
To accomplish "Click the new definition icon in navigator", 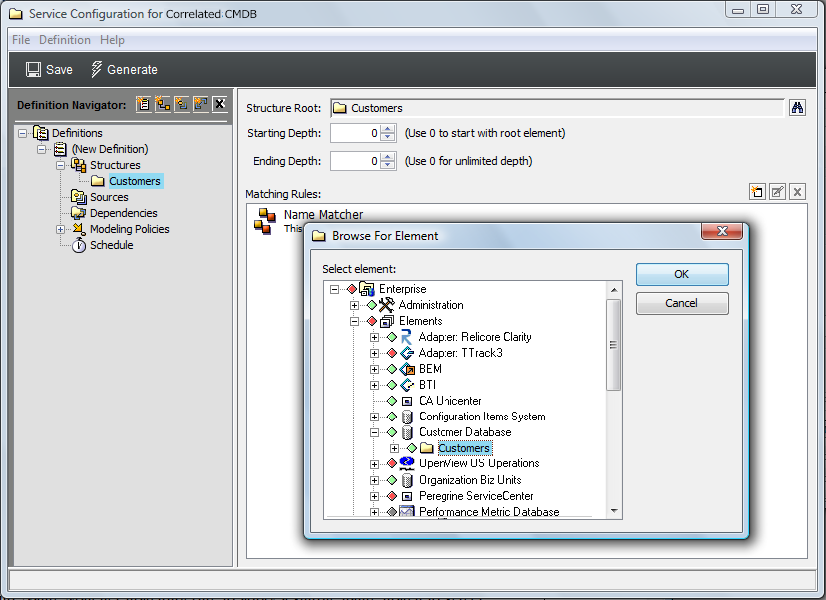I will [x=143, y=104].
